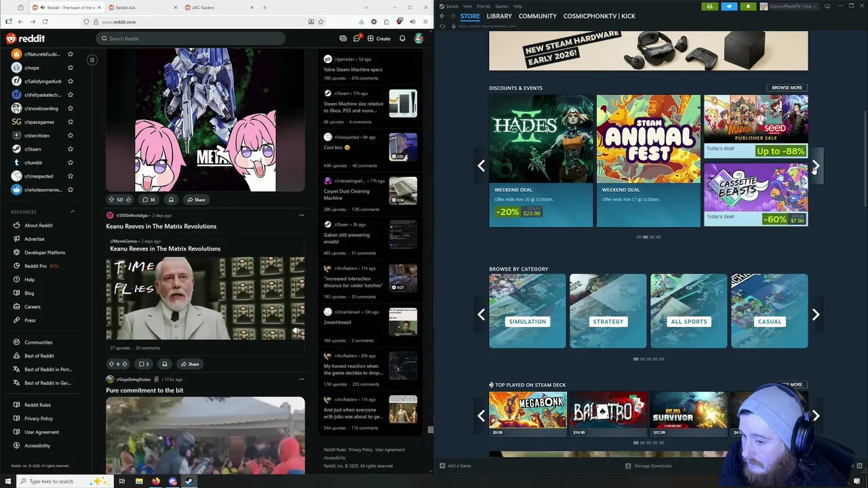
Task: Open CosmicPhonkTV account dropdown in Steam
Action: coord(789,6)
